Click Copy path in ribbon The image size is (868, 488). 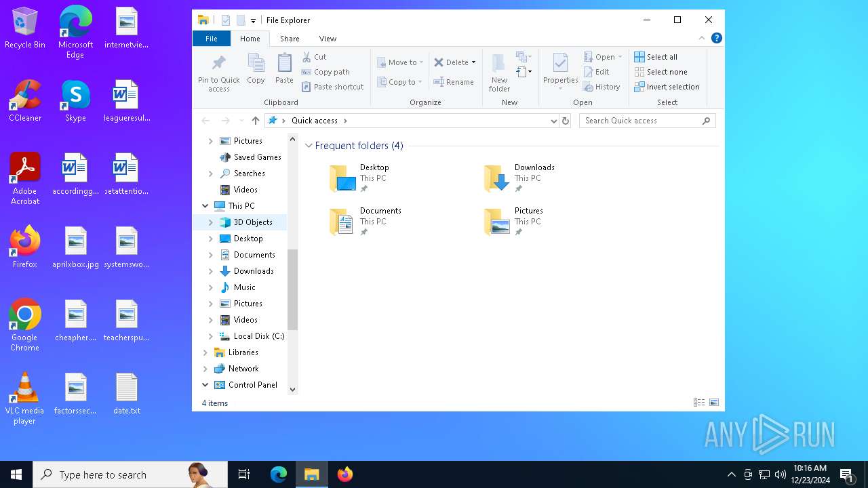tap(325, 72)
